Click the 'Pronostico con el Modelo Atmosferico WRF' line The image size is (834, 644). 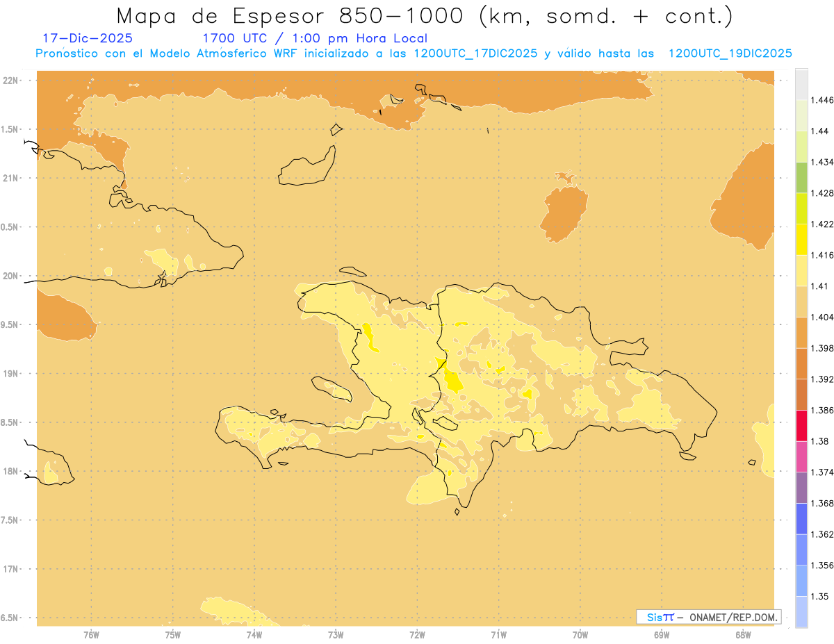414,53
